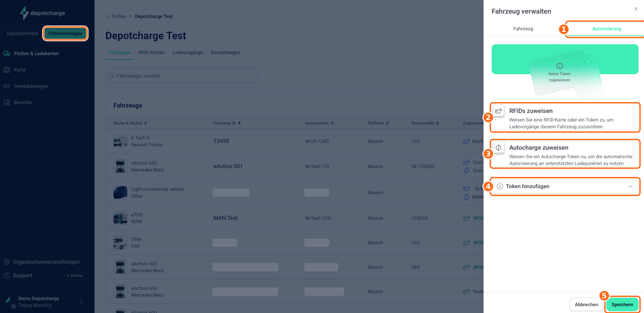Viewport: 644px width, 313px height.
Task: Open Berichte reports page
Action: [23, 102]
